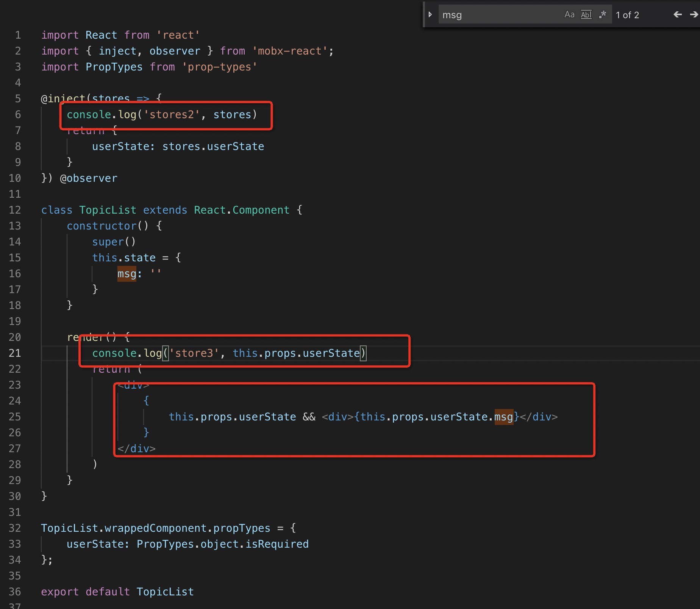700x609 pixels.
Task: Click 'wrappedComponent' on line 32
Action: pos(156,528)
